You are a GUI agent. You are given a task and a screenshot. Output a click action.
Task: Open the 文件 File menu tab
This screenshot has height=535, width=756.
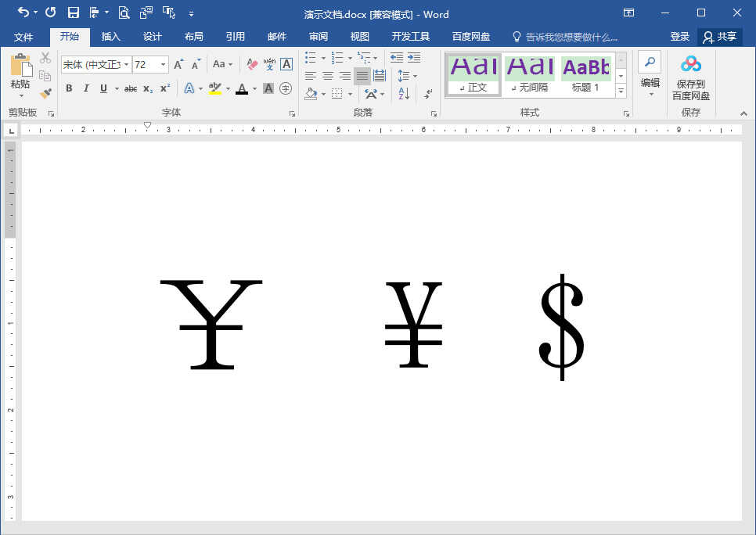click(x=23, y=37)
